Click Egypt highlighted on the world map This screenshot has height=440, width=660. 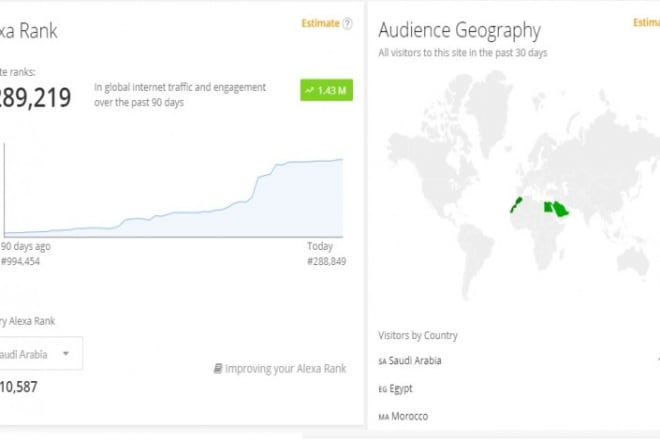point(548,207)
